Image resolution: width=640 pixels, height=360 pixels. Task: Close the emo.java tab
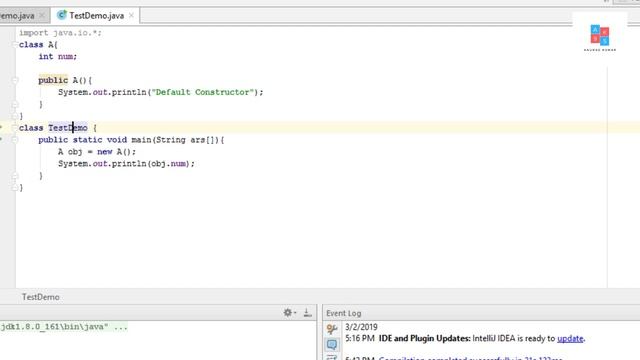[x=42, y=16]
